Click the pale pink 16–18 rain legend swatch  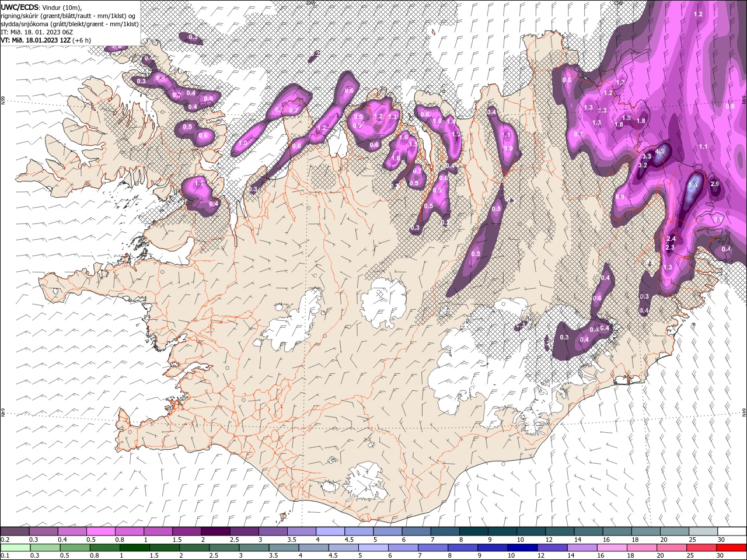tap(612, 548)
